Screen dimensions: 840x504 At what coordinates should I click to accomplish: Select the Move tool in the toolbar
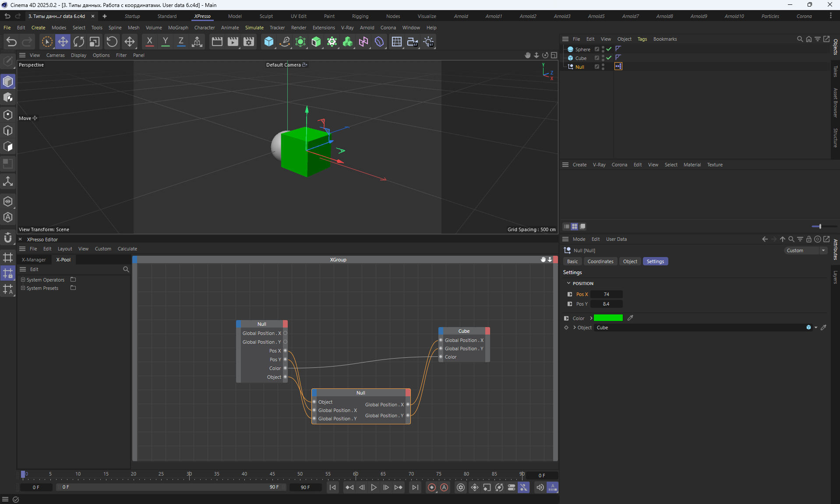pos(63,42)
